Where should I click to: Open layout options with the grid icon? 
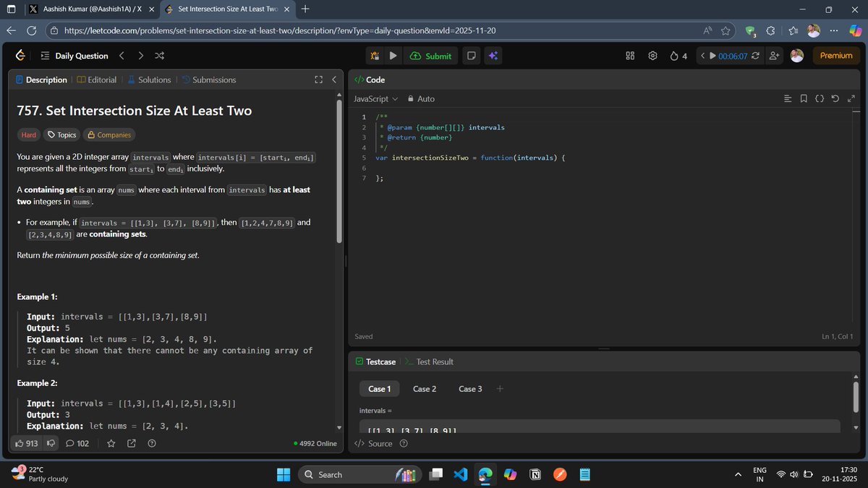[x=629, y=55]
